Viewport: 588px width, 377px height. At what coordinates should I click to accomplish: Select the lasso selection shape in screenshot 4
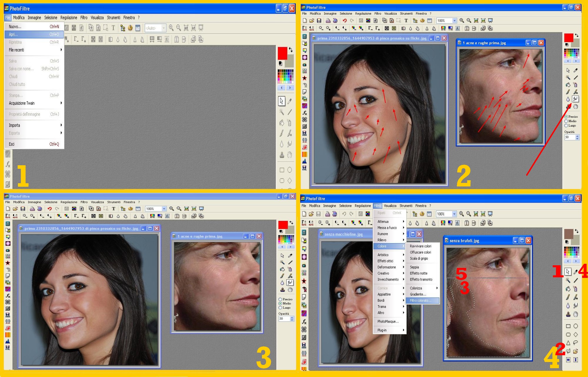[576, 343]
